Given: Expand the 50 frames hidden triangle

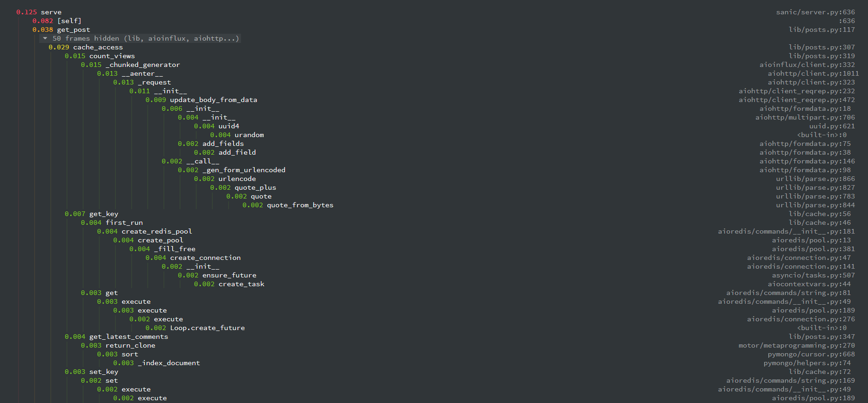Looking at the screenshot, I should pos(45,38).
